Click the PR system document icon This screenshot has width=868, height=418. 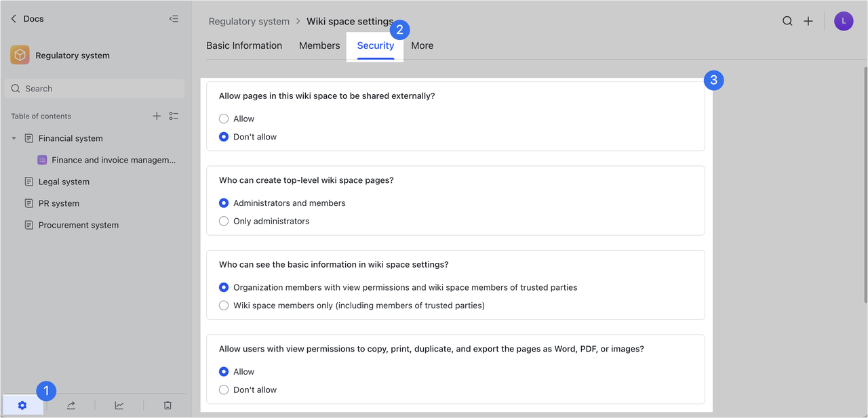[x=28, y=203]
